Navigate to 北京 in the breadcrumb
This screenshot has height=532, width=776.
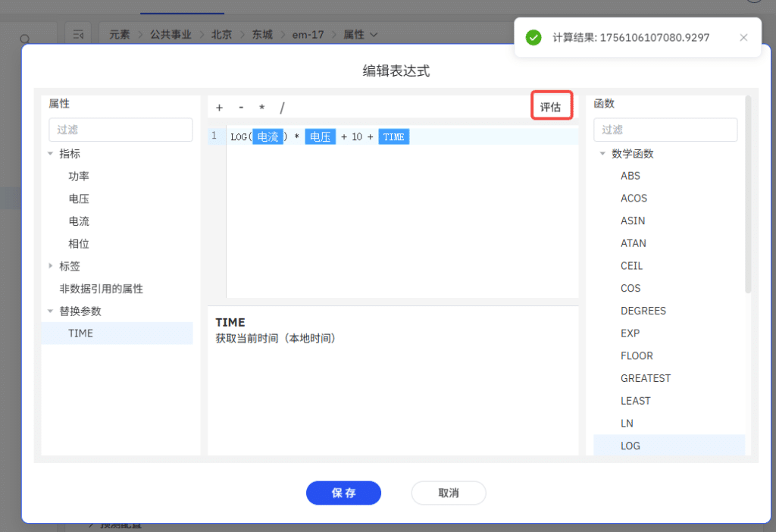tap(221, 34)
